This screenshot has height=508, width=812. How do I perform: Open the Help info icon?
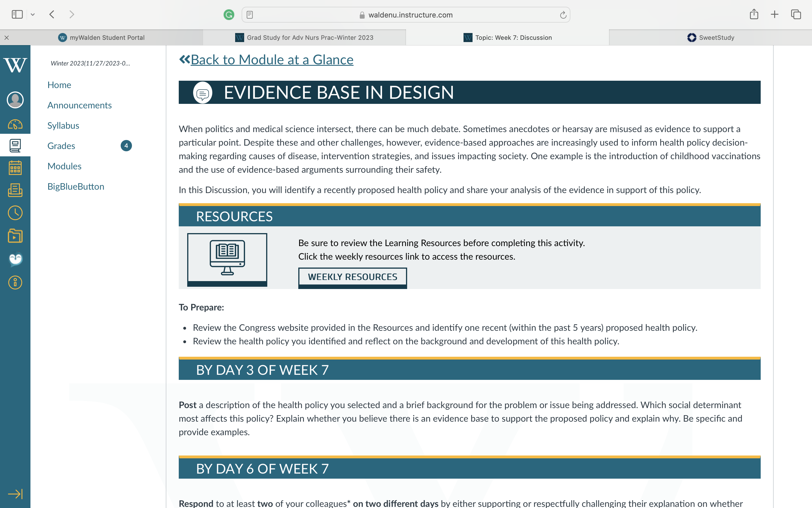tap(15, 283)
